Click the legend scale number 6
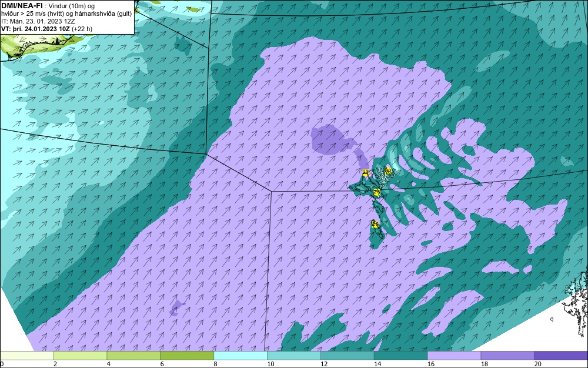The width and height of the screenshot is (588, 368). [162, 364]
